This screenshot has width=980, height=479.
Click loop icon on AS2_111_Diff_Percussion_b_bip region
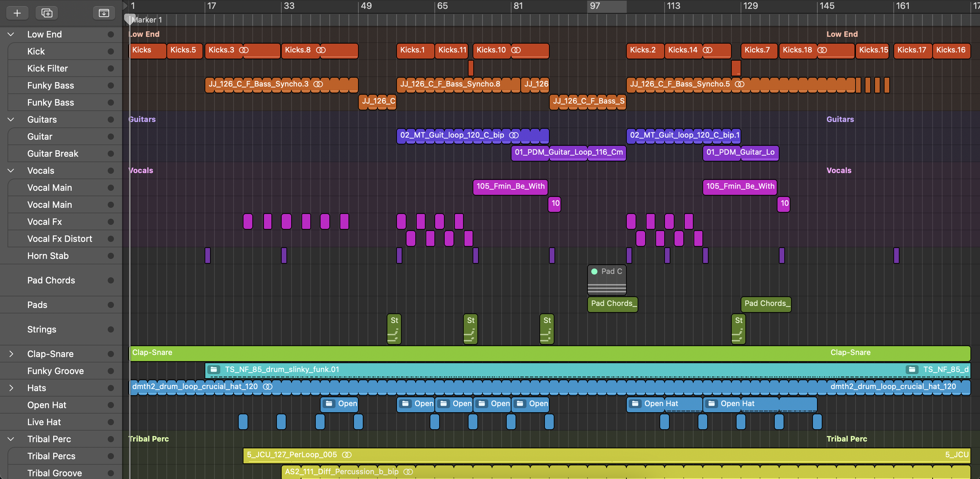pyautogui.click(x=408, y=472)
